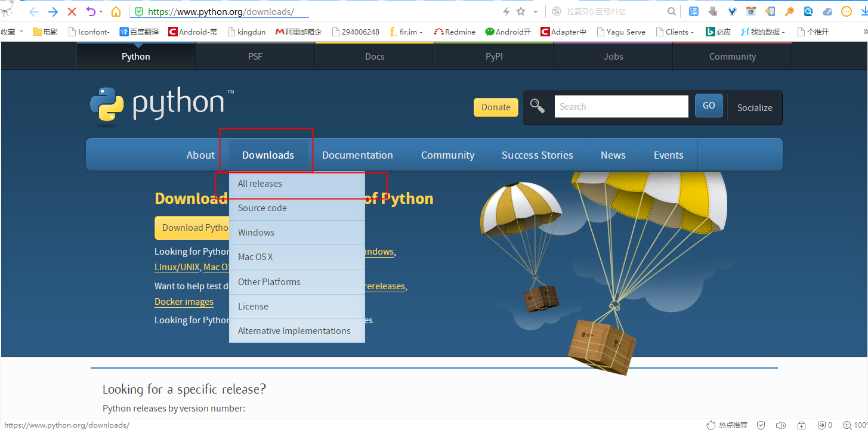Open the fir.im bookmark

click(x=406, y=32)
